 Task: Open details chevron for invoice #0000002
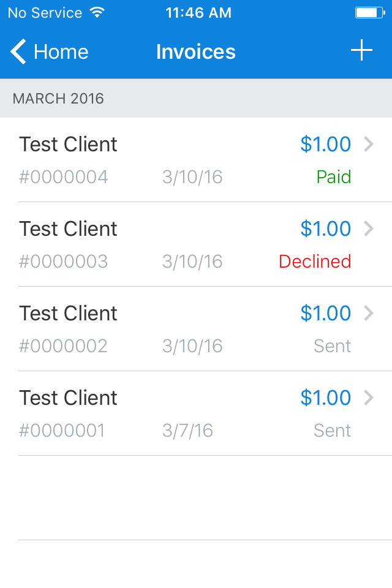(371, 313)
